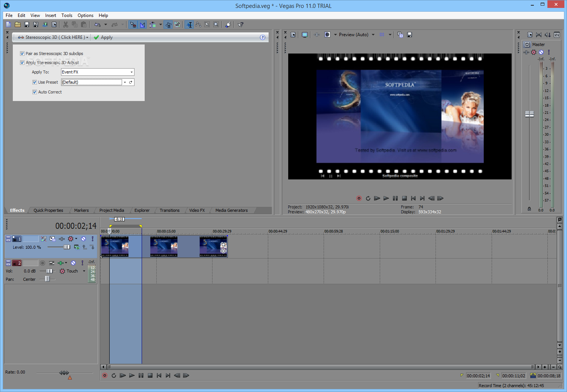The height and width of the screenshot is (392, 567).
Task: Mute audio track 2
Action: coord(73,263)
